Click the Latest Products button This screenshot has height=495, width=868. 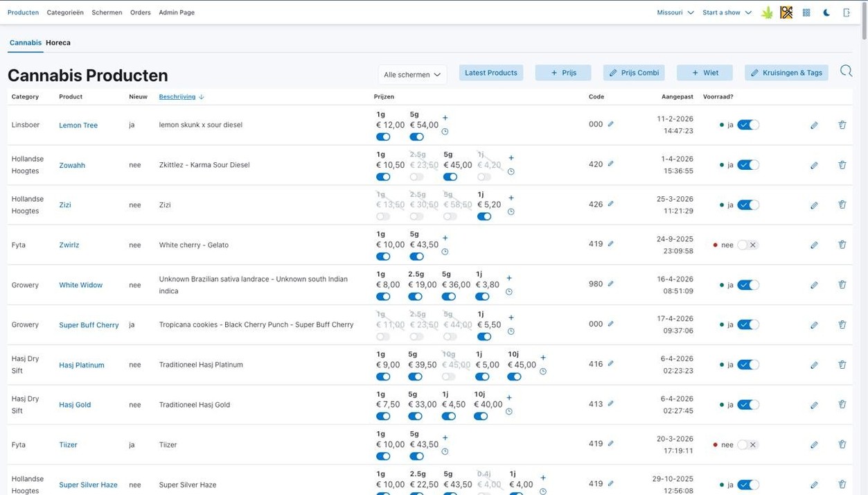[x=490, y=72]
